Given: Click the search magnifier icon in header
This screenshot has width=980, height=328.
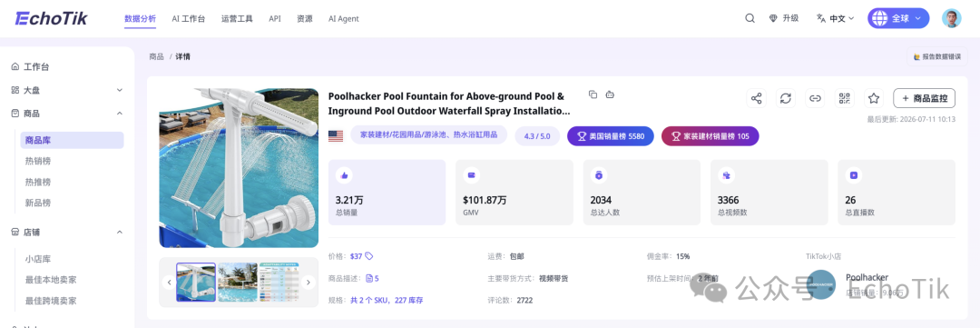Looking at the screenshot, I should pyautogui.click(x=750, y=18).
